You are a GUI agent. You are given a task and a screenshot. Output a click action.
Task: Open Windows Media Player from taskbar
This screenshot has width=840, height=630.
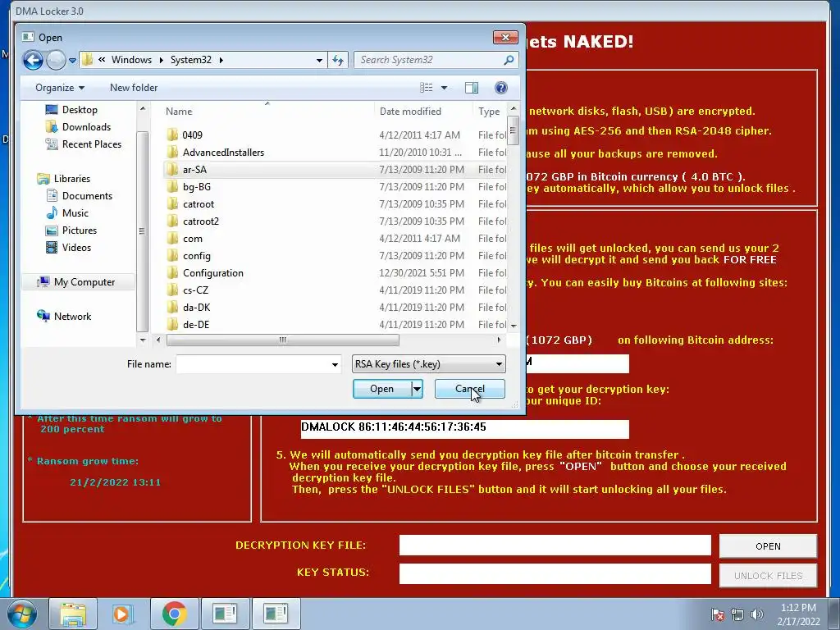click(x=123, y=614)
